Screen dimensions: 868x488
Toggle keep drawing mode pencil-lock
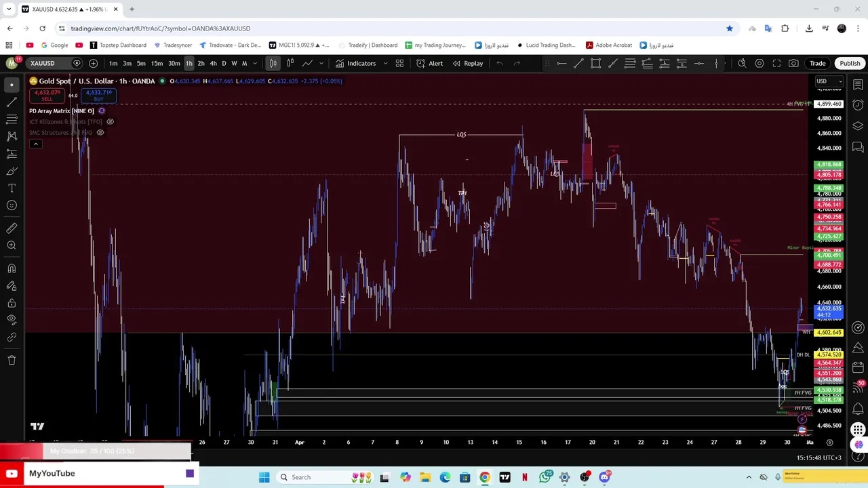(x=12, y=285)
